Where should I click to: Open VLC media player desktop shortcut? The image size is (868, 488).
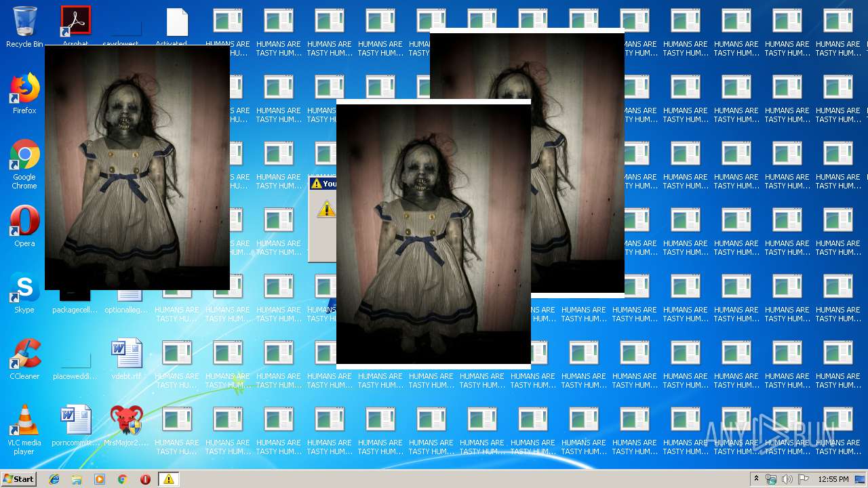click(x=24, y=430)
